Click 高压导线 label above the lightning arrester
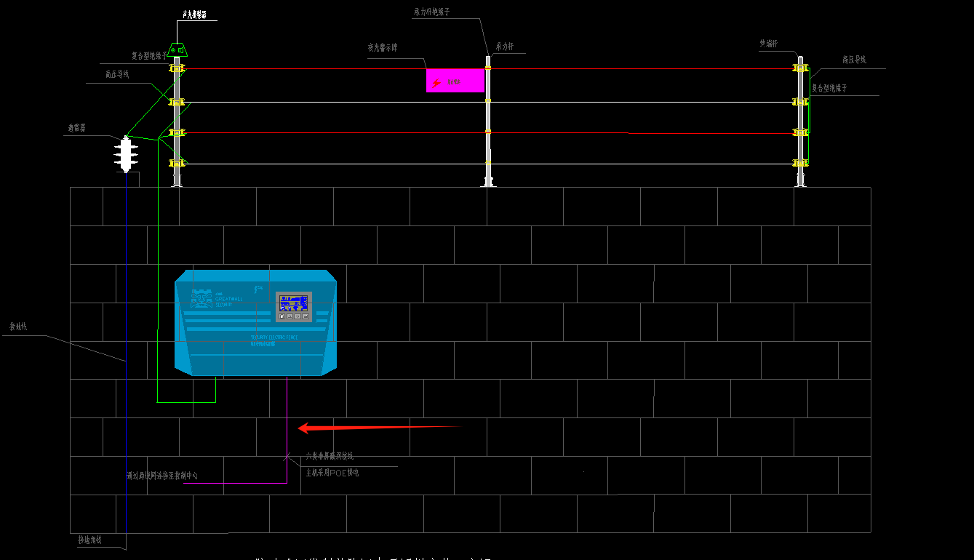The width and height of the screenshot is (974, 560). pyautogui.click(x=117, y=73)
